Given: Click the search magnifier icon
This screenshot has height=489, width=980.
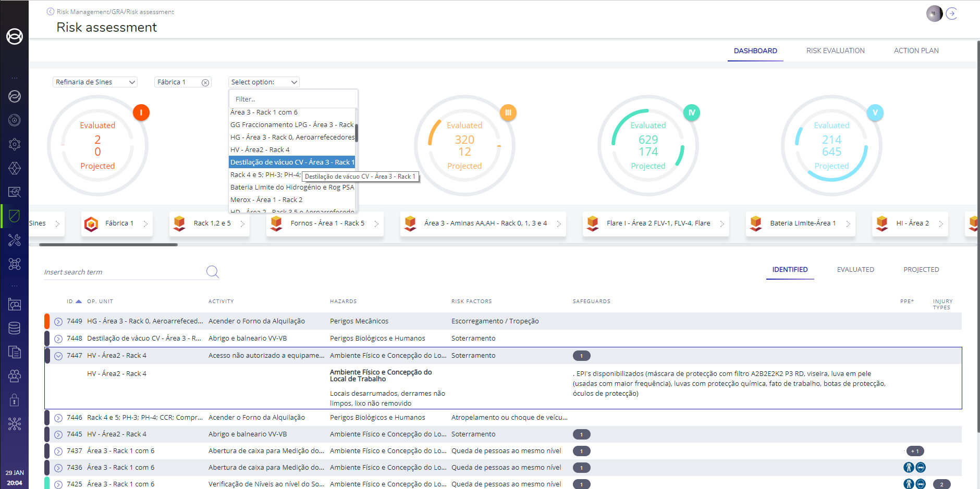Looking at the screenshot, I should click(212, 271).
